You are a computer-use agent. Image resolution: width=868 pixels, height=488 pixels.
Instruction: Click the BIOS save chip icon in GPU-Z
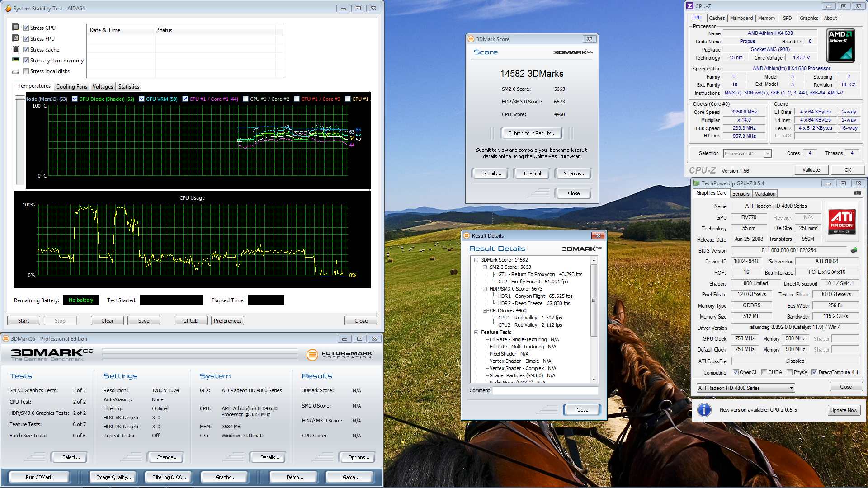click(x=854, y=250)
